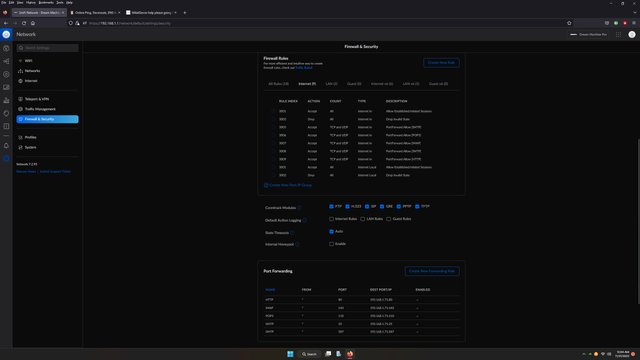The height and width of the screenshot is (360, 640).
Task: Open the UniFi home logo
Action: 6,35
